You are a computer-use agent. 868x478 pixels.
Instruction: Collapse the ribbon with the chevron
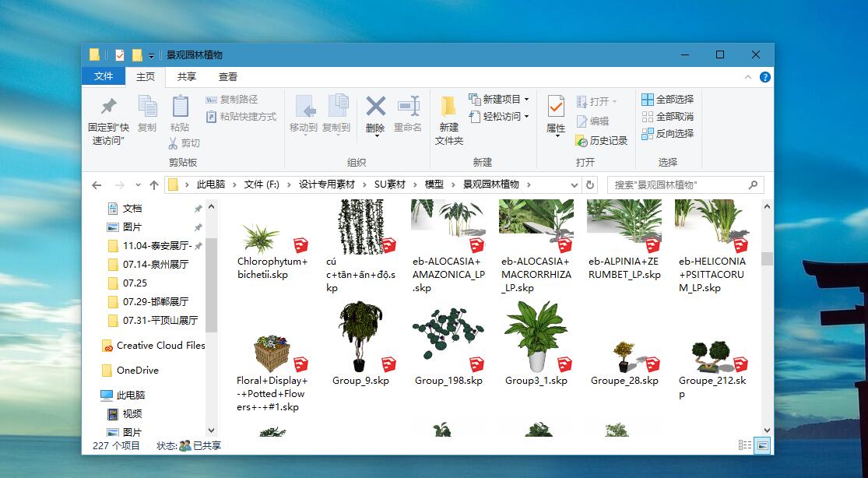click(748, 77)
